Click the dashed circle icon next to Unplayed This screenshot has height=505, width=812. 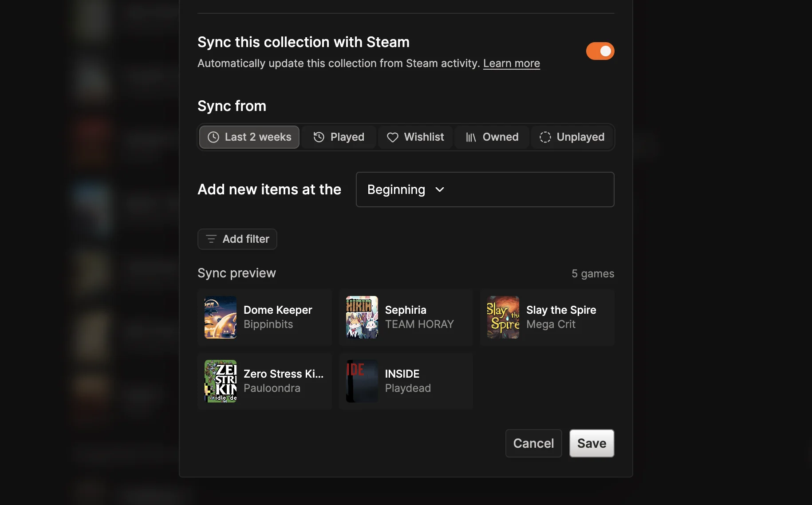(x=545, y=137)
